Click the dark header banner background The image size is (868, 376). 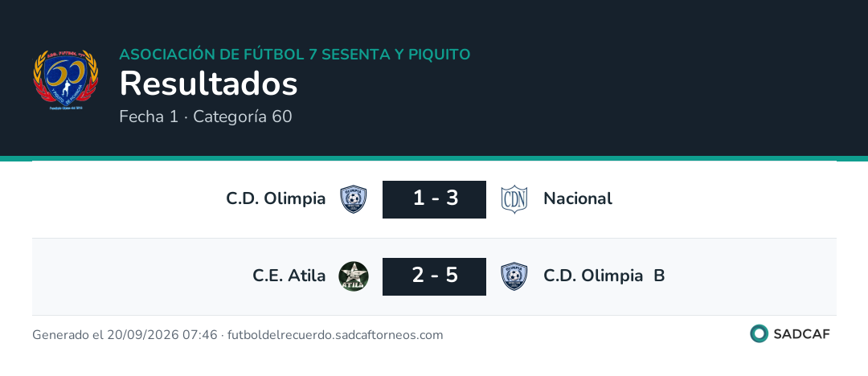tap(434, 77)
